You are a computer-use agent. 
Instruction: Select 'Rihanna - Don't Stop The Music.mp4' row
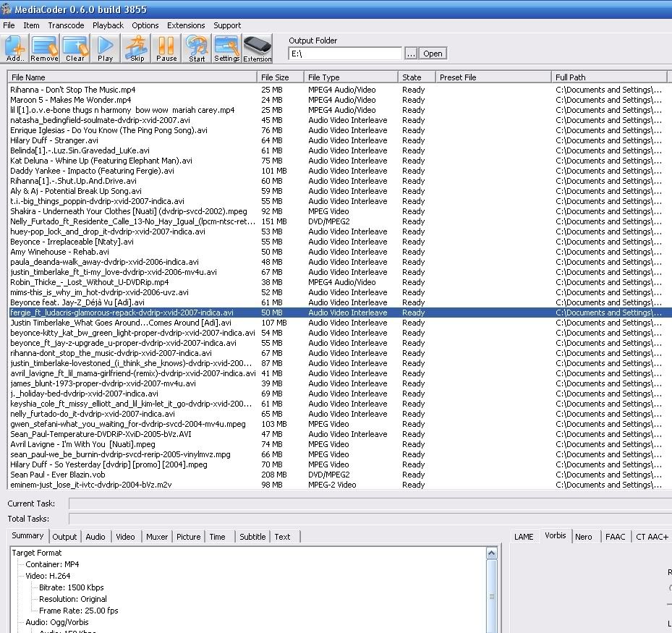pos(339,90)
